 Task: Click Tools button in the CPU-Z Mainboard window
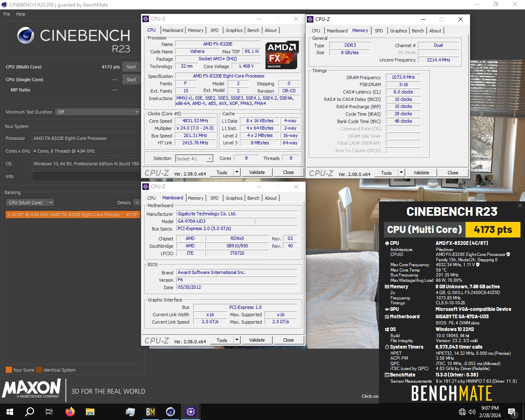coord(222,340)
